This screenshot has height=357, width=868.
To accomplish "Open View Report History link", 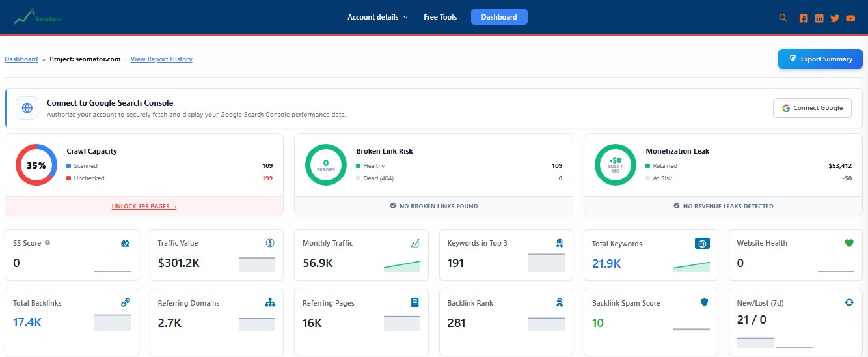I will pyautogui.click(x=161, y=59).
